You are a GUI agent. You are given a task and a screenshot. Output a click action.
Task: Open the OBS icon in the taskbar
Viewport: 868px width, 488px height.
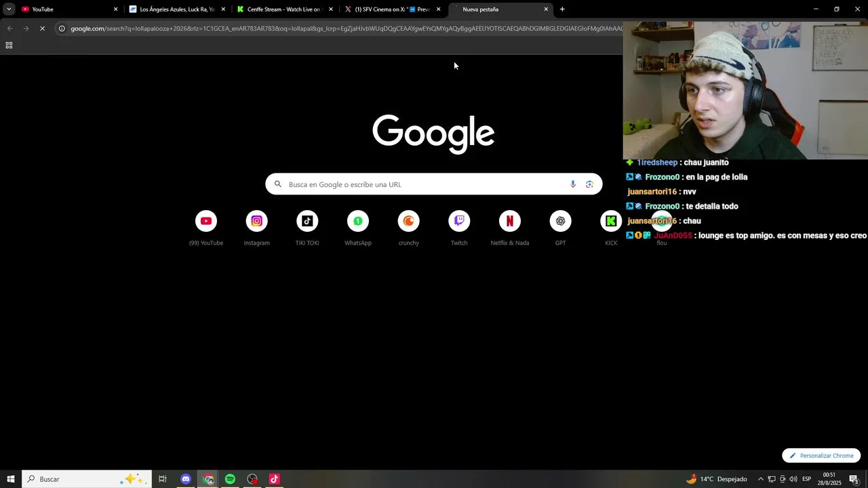pyautogui.click(x=252, y=479)
